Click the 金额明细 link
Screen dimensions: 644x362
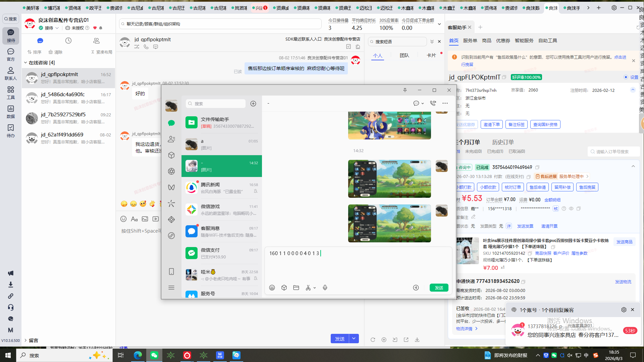552,200
